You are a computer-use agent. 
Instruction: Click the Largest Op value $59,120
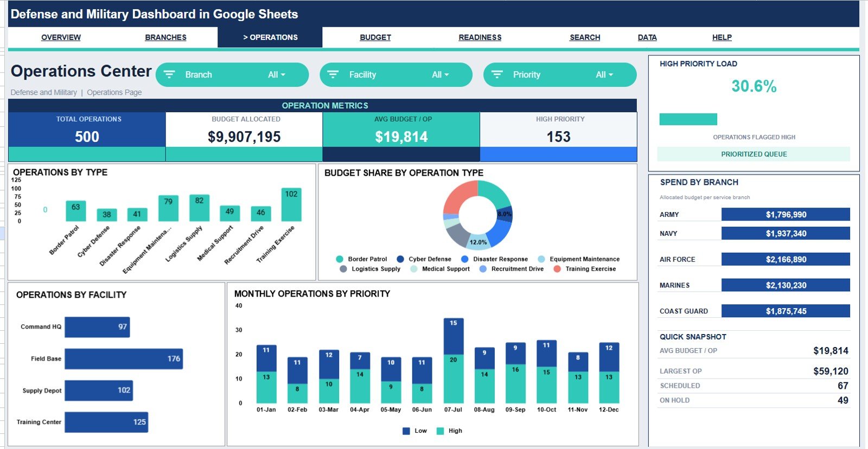(831, 371)
